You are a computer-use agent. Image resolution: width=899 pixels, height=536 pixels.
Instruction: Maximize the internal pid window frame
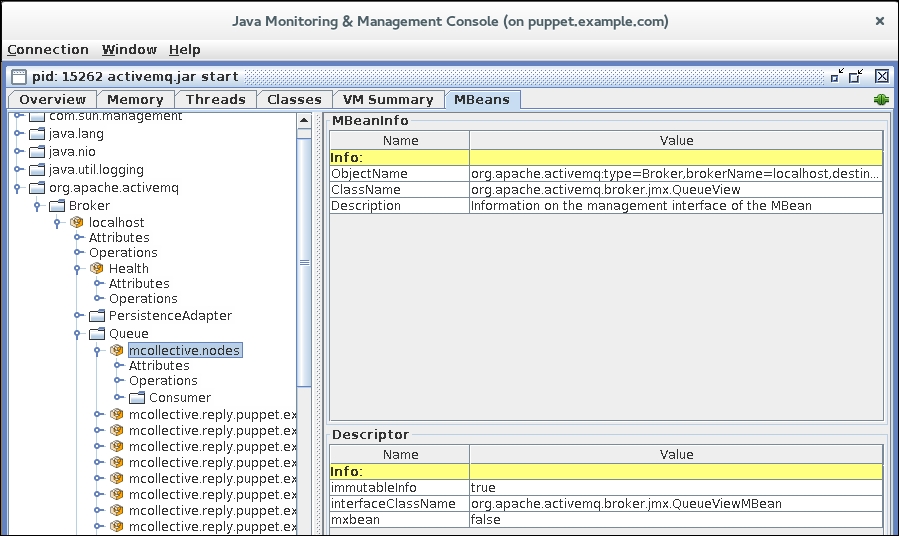pyautogui.click(x=857, y=76)
